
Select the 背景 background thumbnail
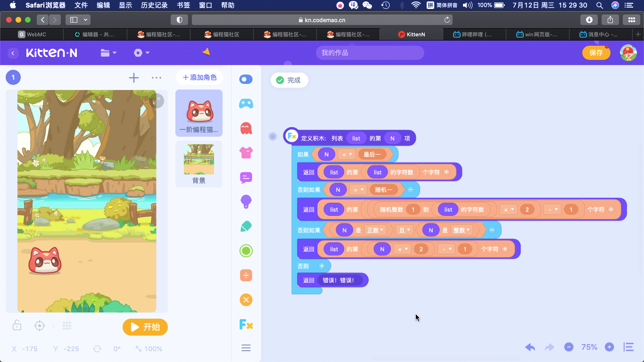tap(199, 164)
